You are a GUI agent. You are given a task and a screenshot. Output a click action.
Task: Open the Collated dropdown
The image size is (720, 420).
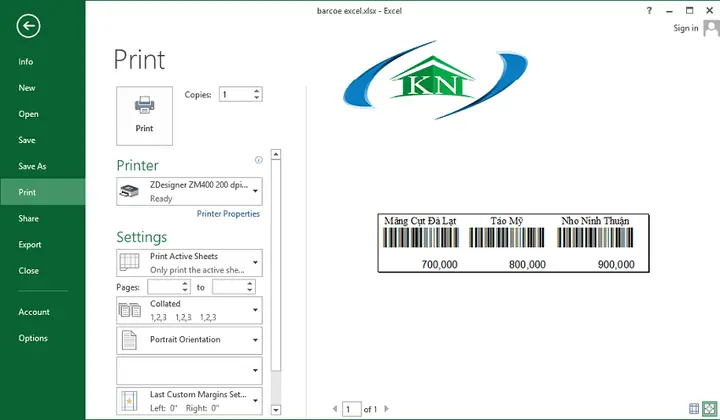click(189, 310)
